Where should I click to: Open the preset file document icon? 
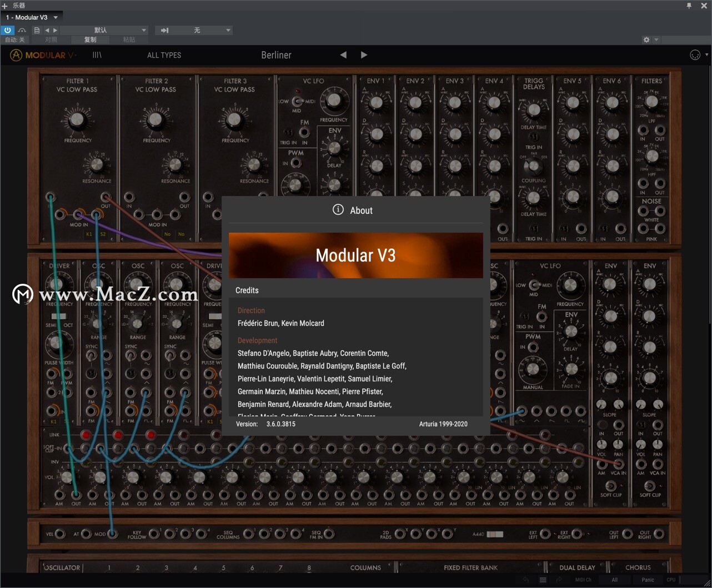[37, 30]
